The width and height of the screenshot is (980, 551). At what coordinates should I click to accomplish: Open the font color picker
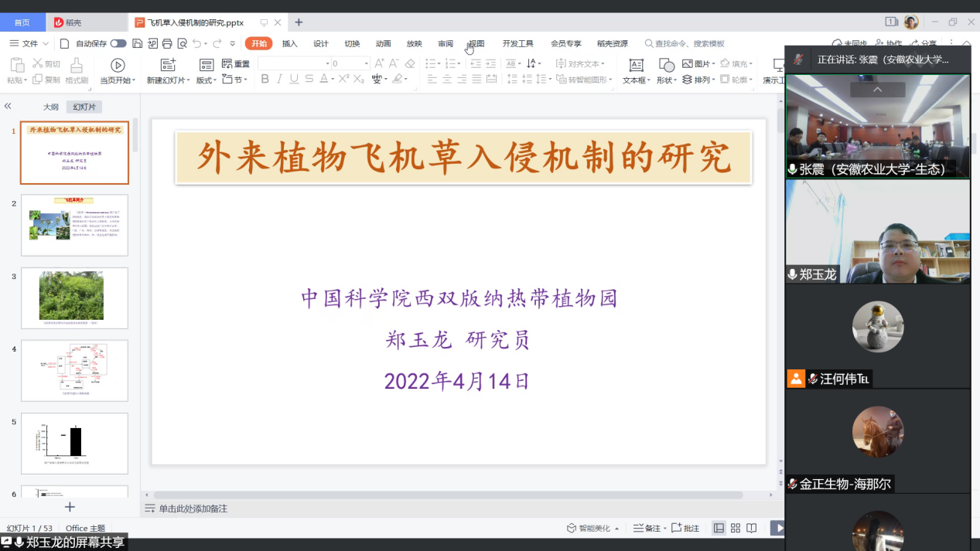click(x=325, y=79)
